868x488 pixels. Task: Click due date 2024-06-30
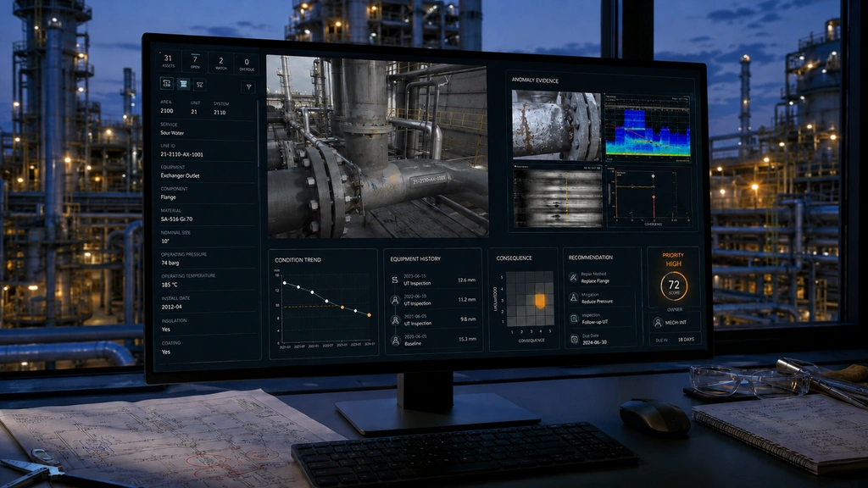pos(594,342)
